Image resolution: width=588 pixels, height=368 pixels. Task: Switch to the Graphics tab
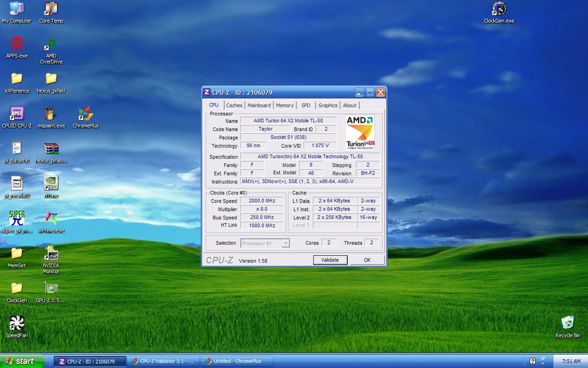pyautogui.click(x=328, y=105)
